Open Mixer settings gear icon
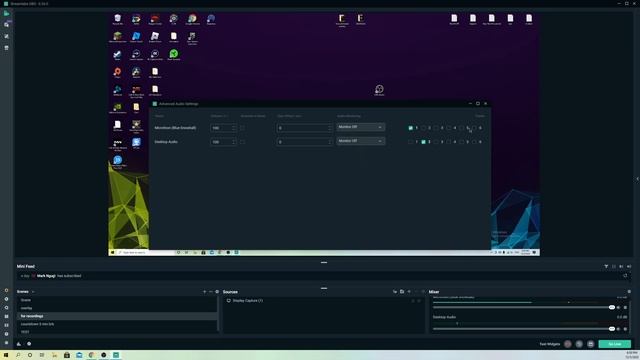Viewport: 640px width, 360px height. pos(629,291)
